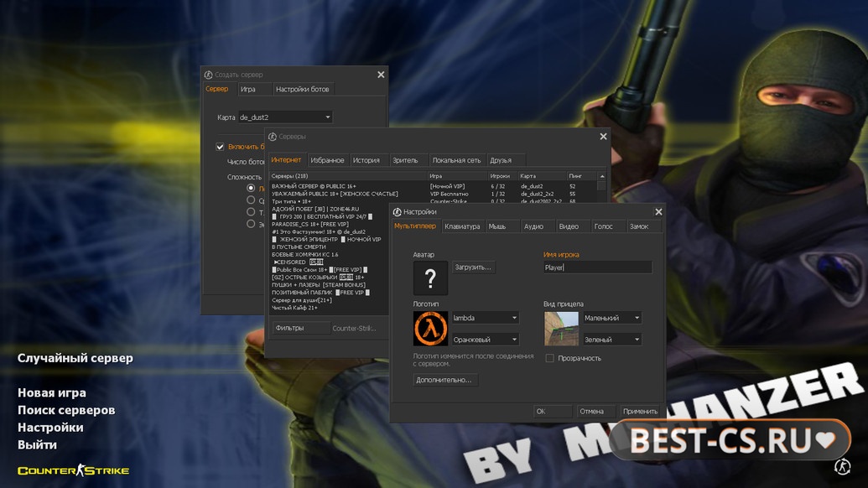Click the Дополнительно... button
Viewport: 868px width, 488px height.
[444, 380]
